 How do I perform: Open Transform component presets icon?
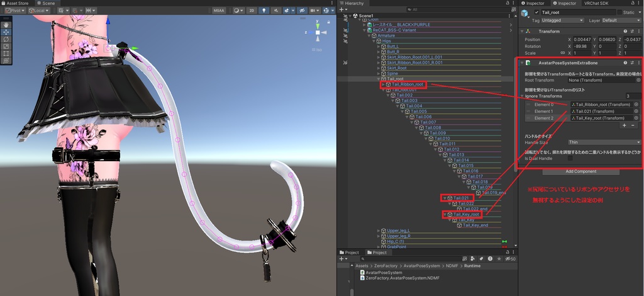click(631, 31)
